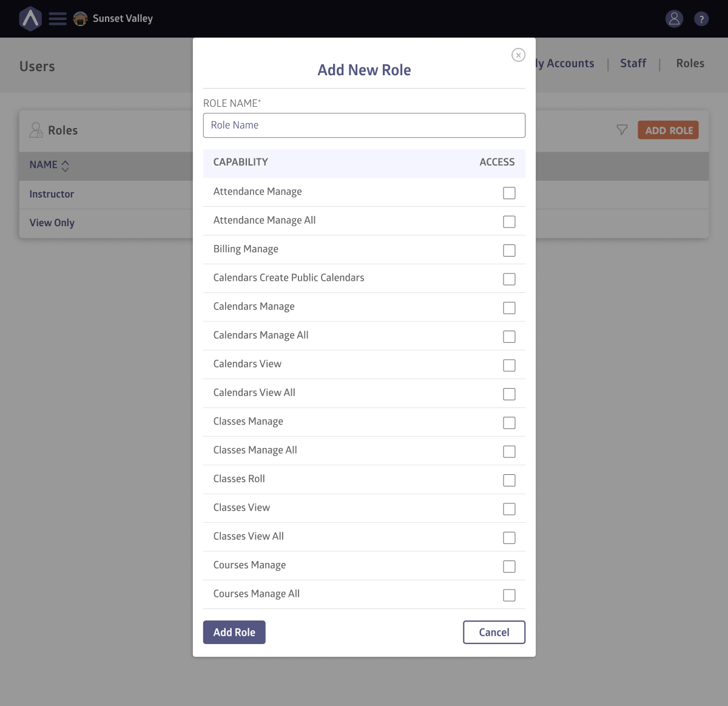Open the hamburger navigation menu
Screen dimensions: 728x706
(x=58, y=19)
